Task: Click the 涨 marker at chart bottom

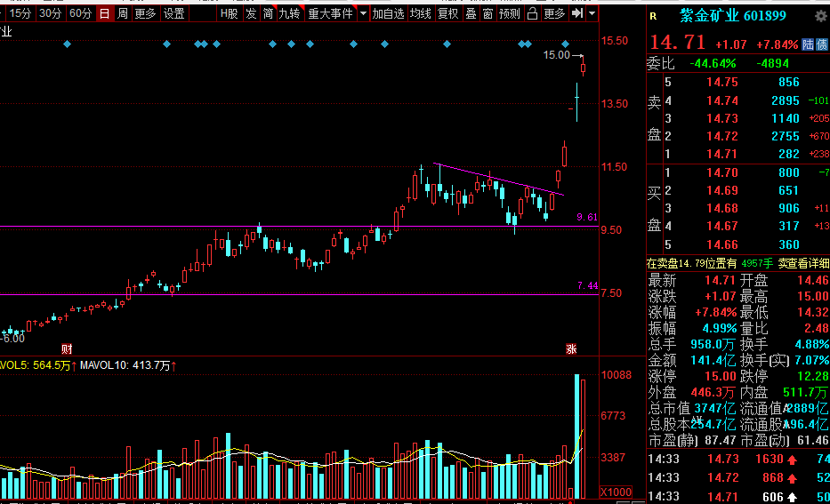Action: coord(571,348)
